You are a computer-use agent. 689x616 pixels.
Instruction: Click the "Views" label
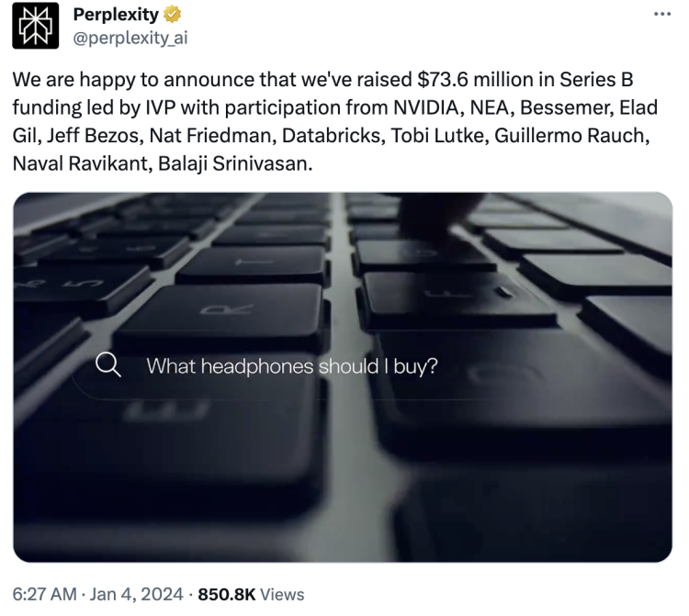click(282, 594)
